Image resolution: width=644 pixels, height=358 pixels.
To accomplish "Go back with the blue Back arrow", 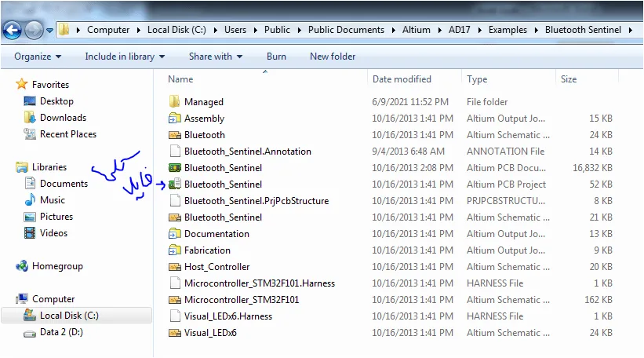I will click(13, 30).
